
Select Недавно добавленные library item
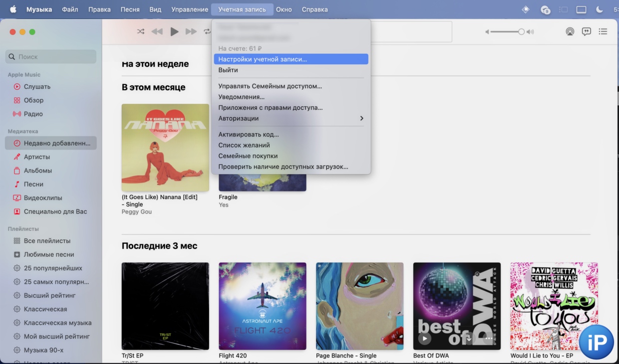coord(51,143)
